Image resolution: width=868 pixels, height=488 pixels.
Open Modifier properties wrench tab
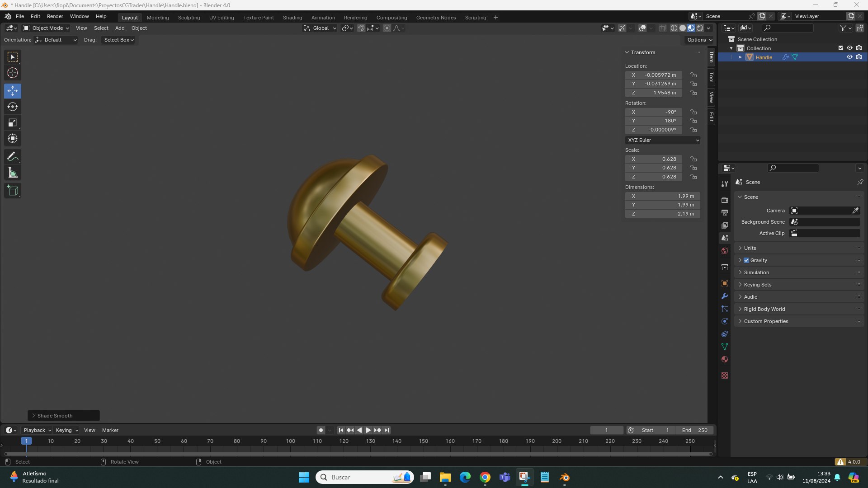click(725, 296)
